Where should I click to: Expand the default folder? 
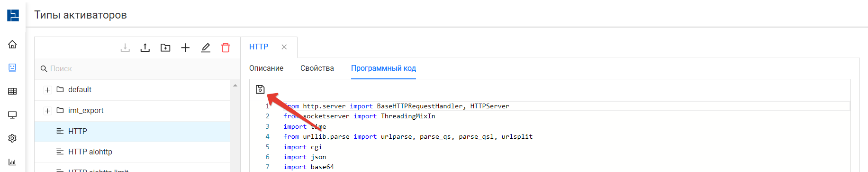(x=47, y=90)
